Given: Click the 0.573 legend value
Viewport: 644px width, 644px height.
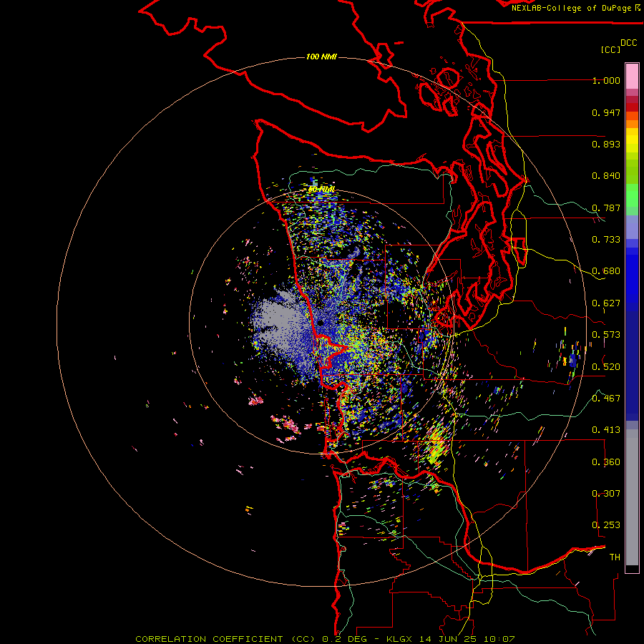Looking at the screenshot, I should pos(606,335).
